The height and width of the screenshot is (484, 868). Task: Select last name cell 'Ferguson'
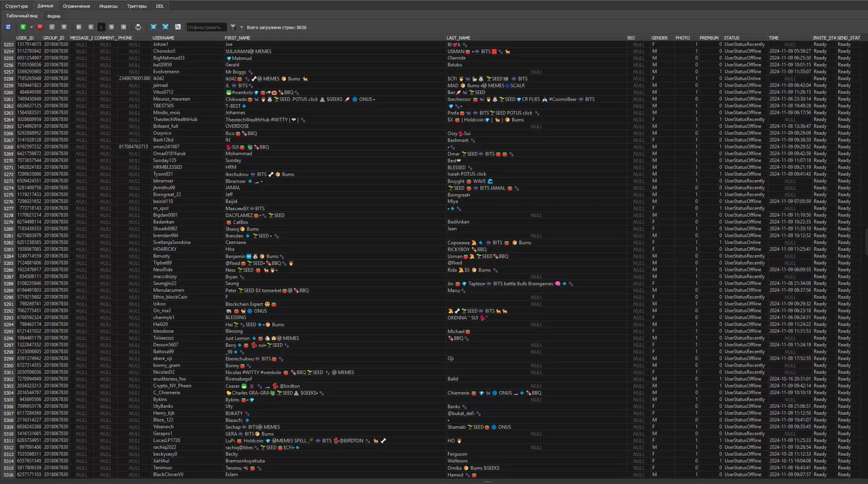[536, 454]
